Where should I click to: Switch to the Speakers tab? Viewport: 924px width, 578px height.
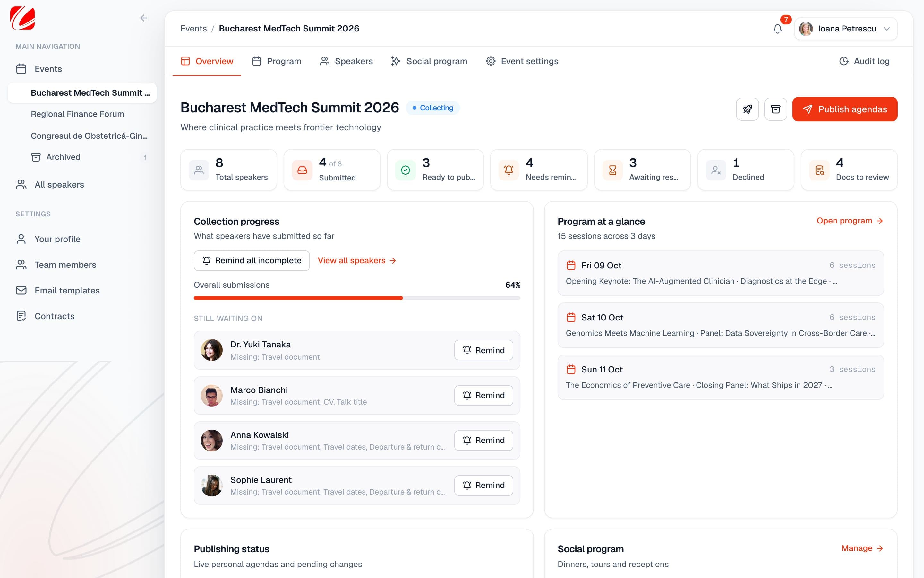(346, 61)
